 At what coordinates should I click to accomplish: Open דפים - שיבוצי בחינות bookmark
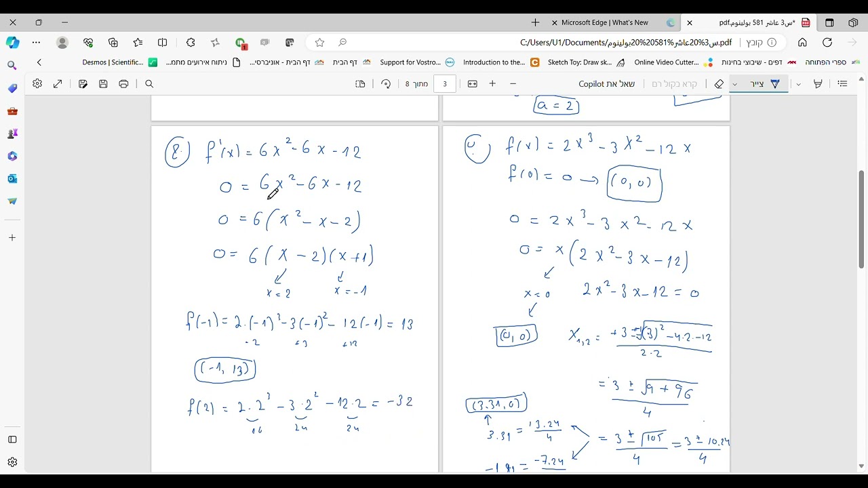(x=758, y=62)
